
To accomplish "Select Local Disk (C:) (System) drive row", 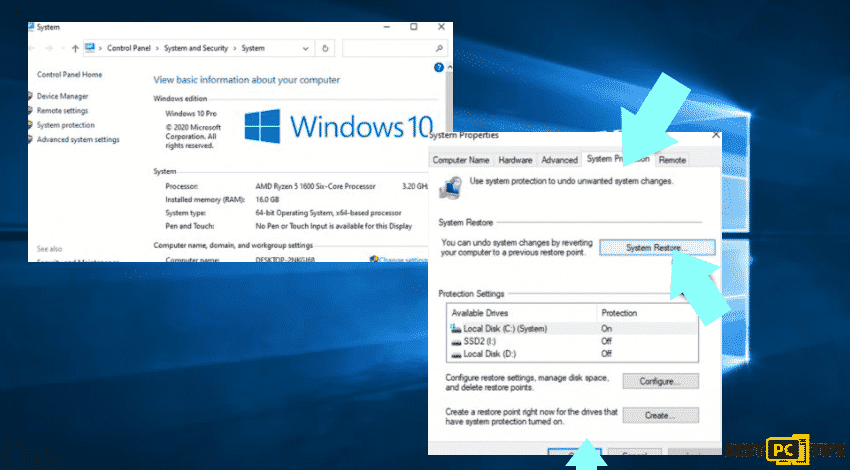I will coord(572,329).
